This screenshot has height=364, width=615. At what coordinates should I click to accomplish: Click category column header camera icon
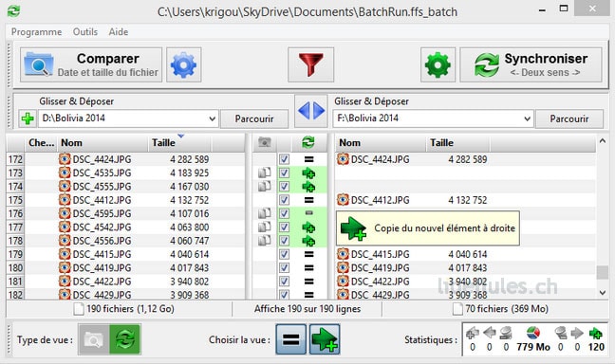coord(265,142)
